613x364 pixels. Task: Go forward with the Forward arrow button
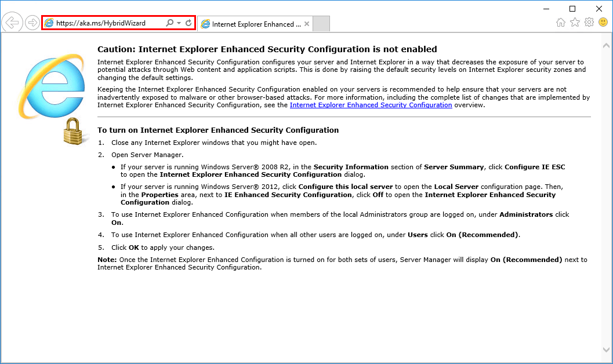tap(32, 23)
